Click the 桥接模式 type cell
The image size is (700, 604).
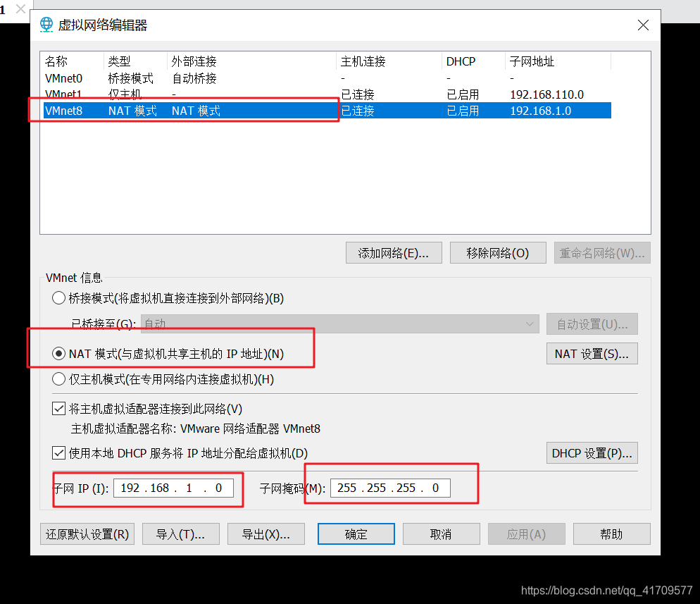click(x=131, y=78)
